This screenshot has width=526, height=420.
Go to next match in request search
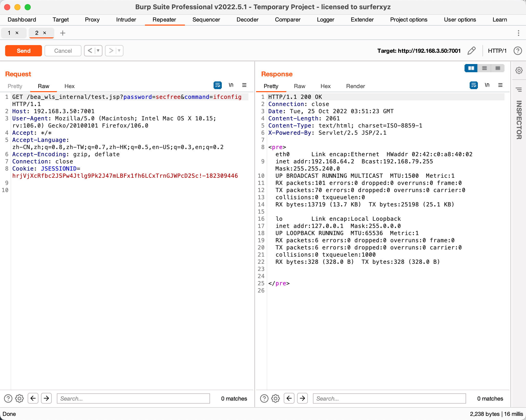(46, 398)
